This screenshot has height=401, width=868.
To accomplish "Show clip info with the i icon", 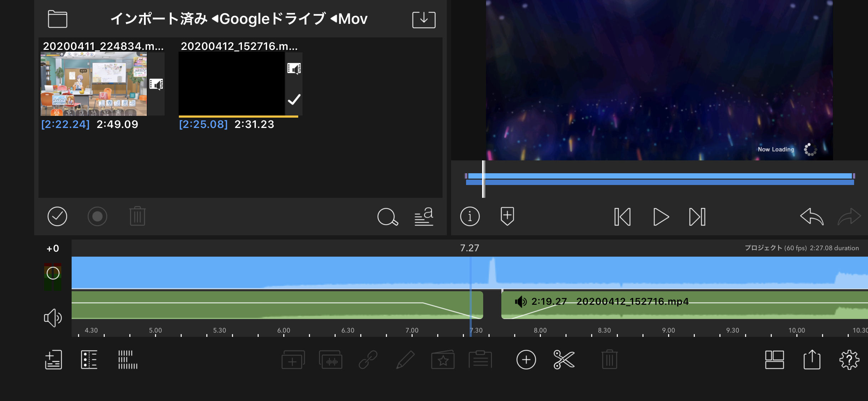I will (x=470, y=216).
